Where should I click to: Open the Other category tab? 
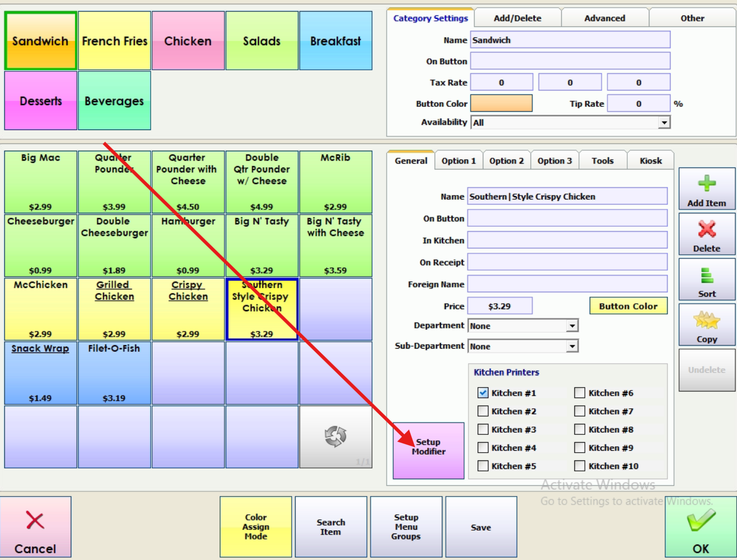pyautogui.click(x=692, y=18)
